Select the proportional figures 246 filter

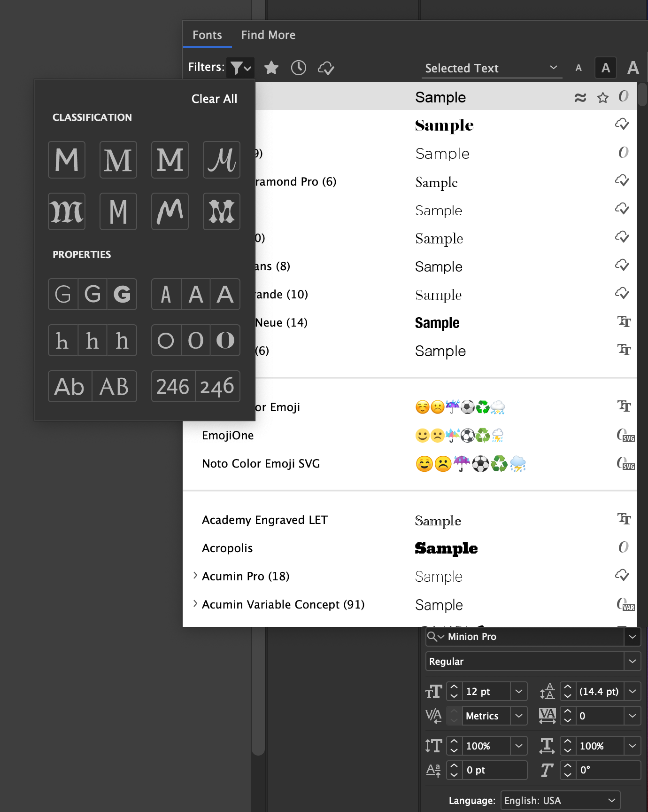click(x=173, y=386)
